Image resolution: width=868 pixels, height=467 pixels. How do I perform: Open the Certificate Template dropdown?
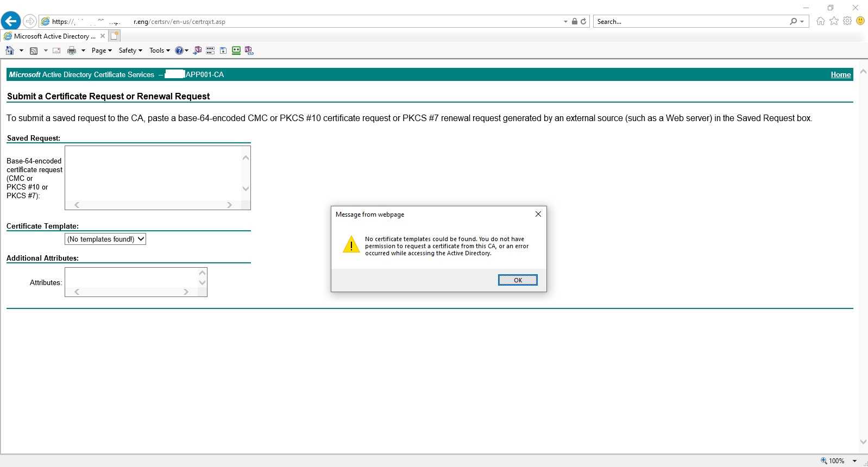(x=105, y=239)
